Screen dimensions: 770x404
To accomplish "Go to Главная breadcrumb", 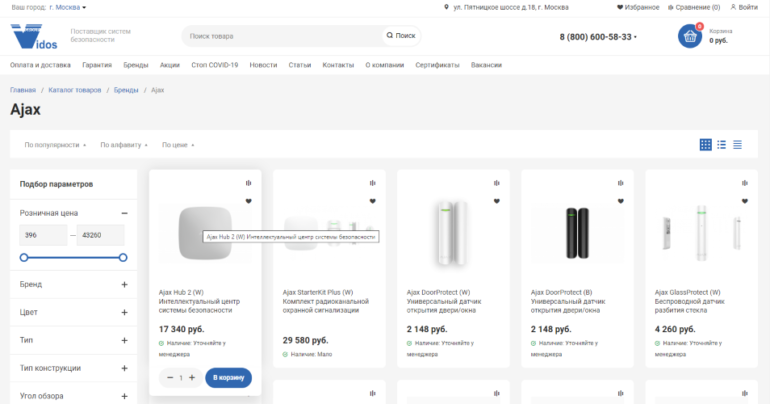I will tap(23, 90).
